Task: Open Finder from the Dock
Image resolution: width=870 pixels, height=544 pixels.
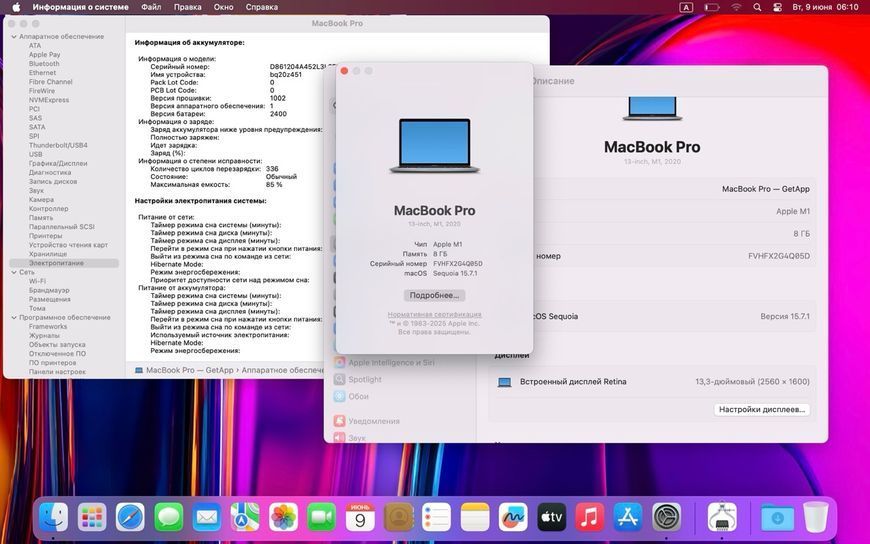Action: pos(54,517)
